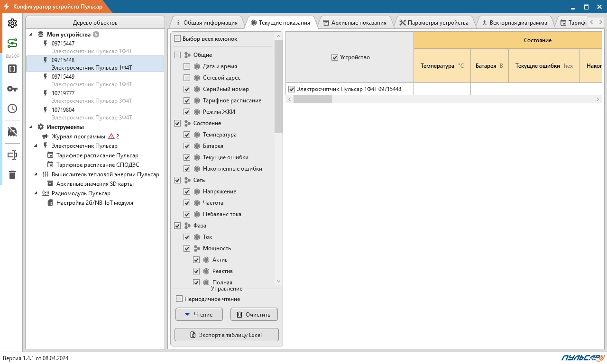Click the Очистить button
This screenshot has width=607, height=364.
[254, 314]
